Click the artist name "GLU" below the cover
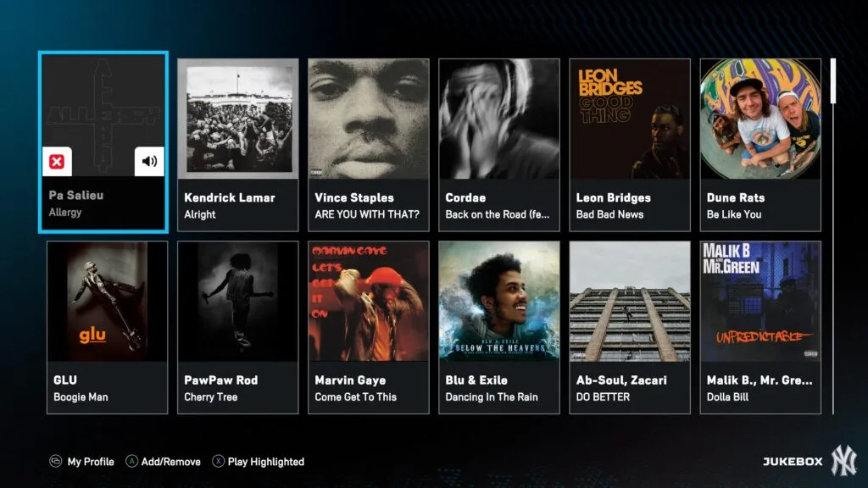 tap(65, 380)
